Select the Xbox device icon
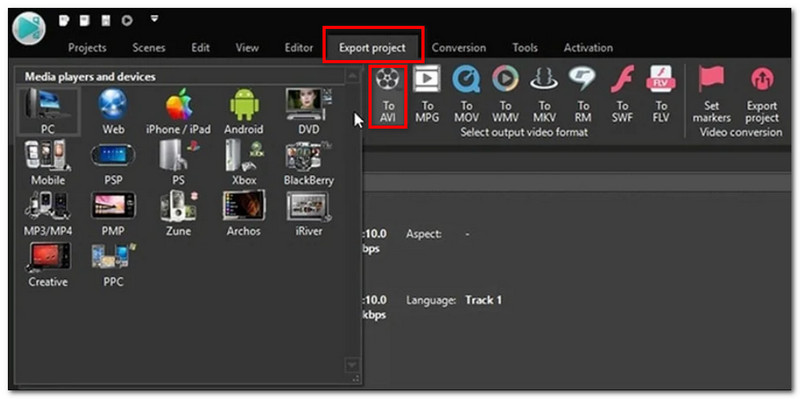Screen dimensions: 800x399 [x=244, y=162]
